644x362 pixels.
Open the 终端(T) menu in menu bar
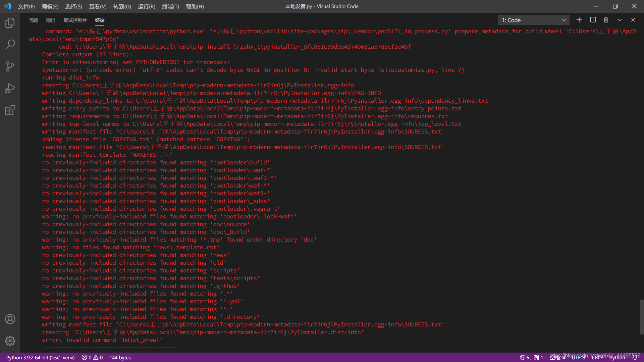click(x=170, y=6)
